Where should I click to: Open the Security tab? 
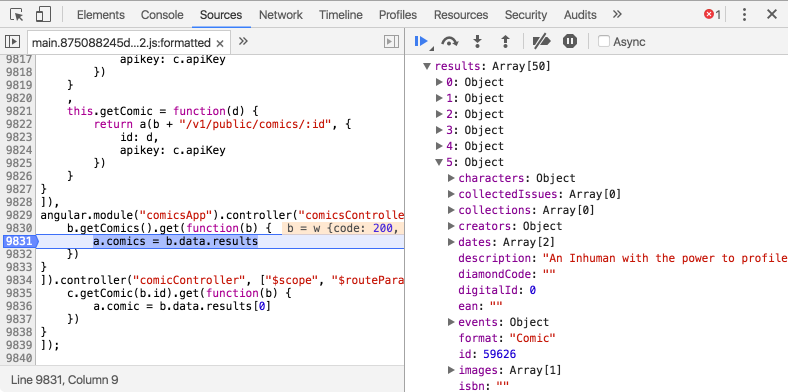pyautogui.click(x=526, y=15)
